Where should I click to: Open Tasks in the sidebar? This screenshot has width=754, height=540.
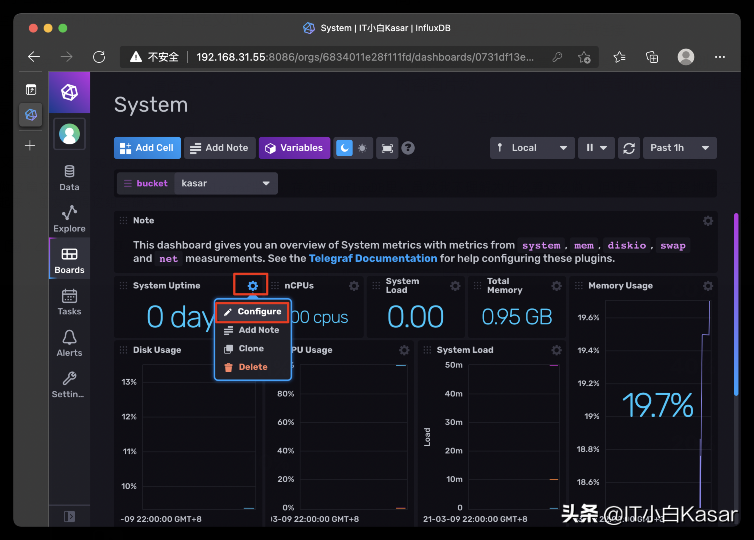point(69,302)
